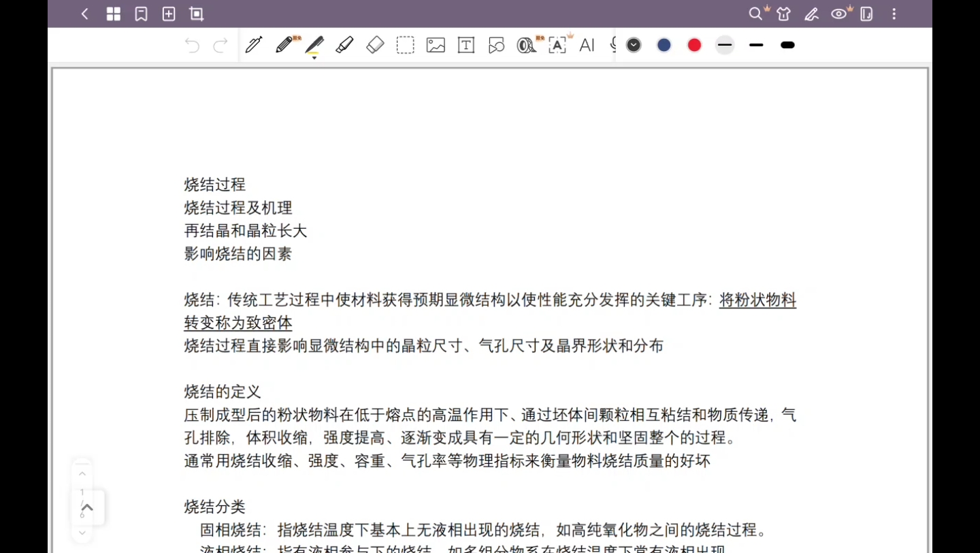Click the line starting 烧结过程直接影响

point(424,346)
